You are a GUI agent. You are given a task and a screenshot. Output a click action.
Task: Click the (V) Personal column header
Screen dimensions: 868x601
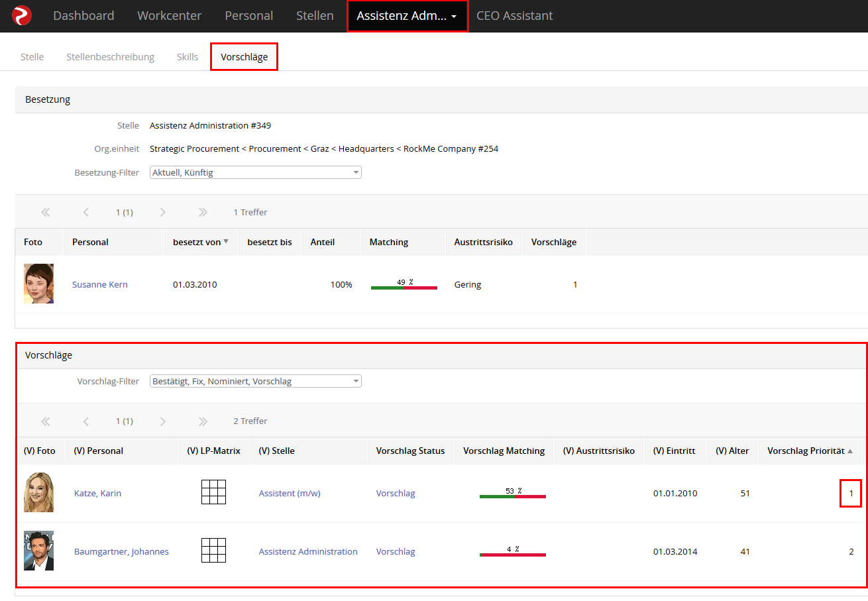(99, 451)
